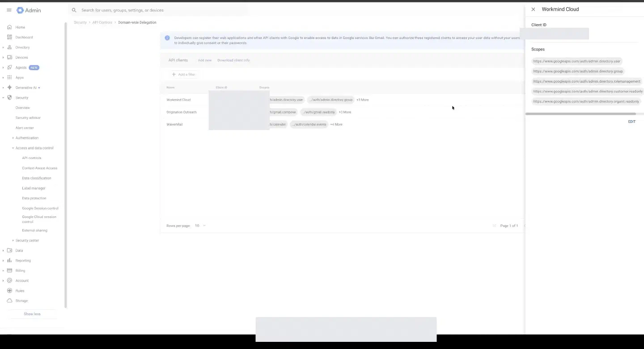Close the Workmind Cloud side panel
644x349 pixels.
[533, 9]
